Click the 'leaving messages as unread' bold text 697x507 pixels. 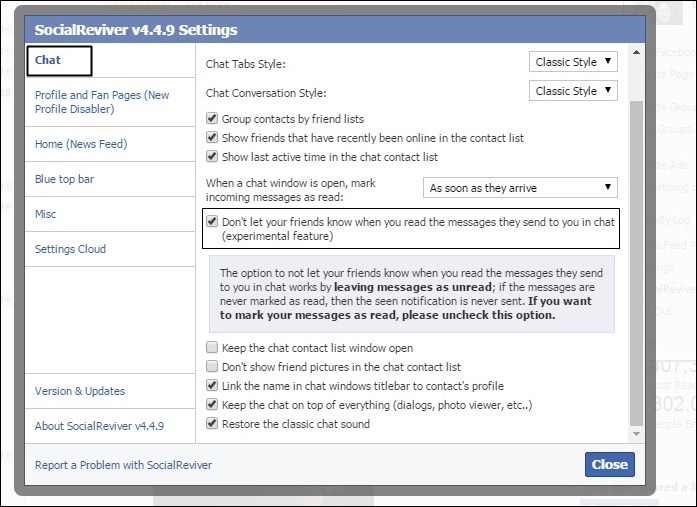click(x=413, y=287)
